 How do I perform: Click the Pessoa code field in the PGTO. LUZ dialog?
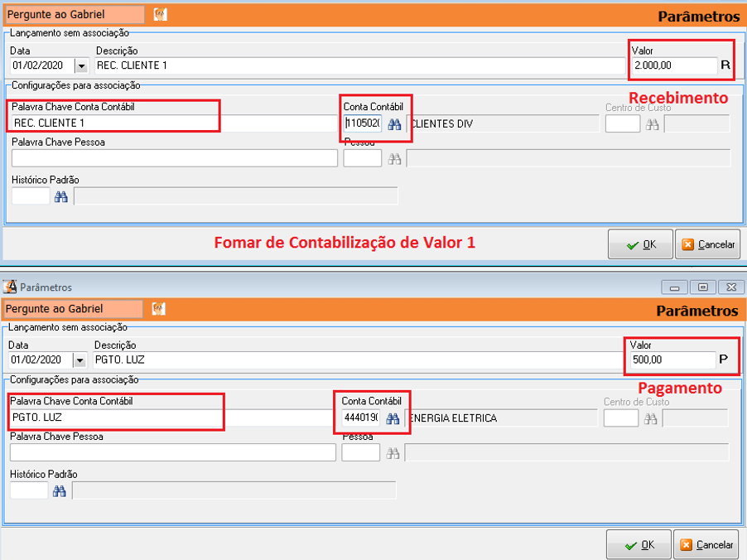[360, 452]
